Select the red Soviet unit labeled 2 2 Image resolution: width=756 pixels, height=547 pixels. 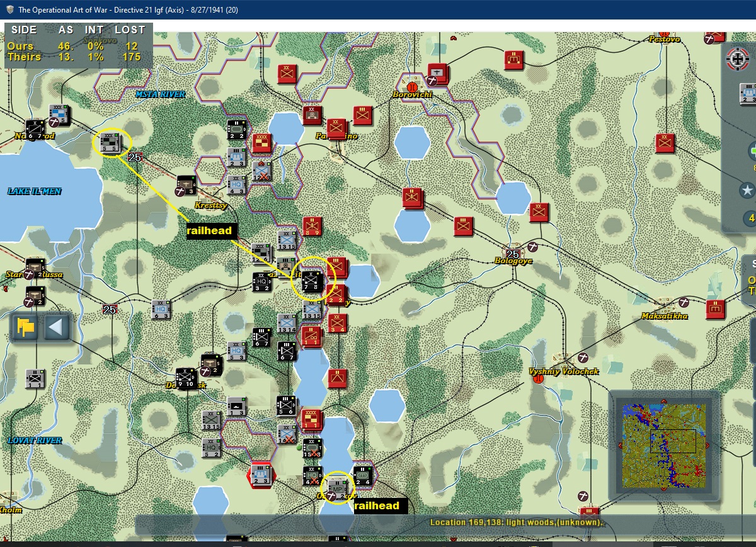338,295
